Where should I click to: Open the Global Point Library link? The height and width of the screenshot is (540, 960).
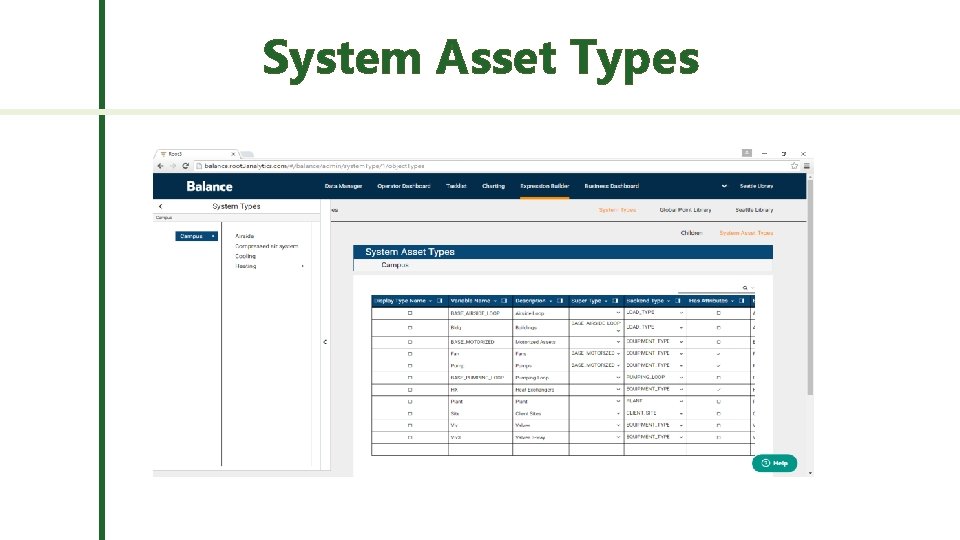click(x=685, y=210)
